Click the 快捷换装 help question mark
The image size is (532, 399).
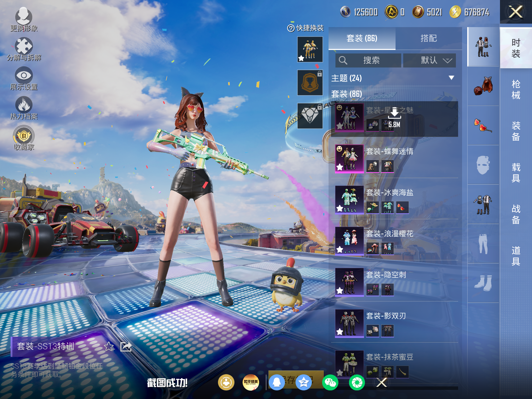(291, 28)
